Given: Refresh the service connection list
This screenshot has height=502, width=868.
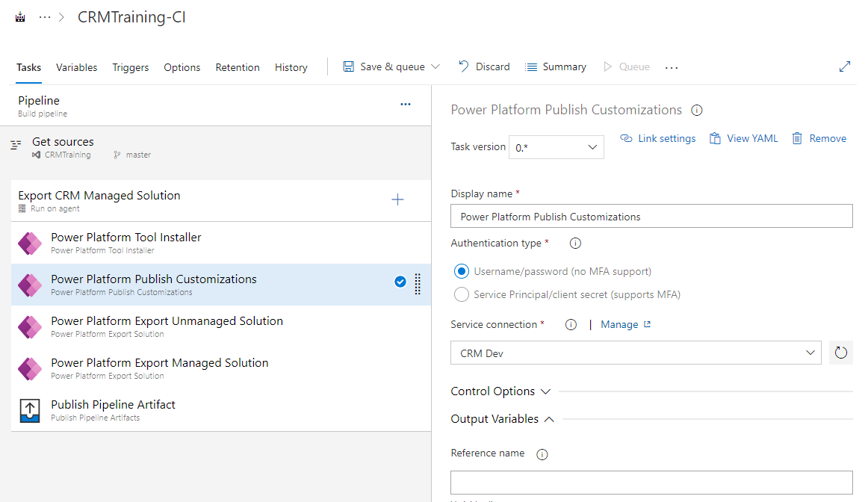Looking at the screenshot, I should (x=841, y=353).
